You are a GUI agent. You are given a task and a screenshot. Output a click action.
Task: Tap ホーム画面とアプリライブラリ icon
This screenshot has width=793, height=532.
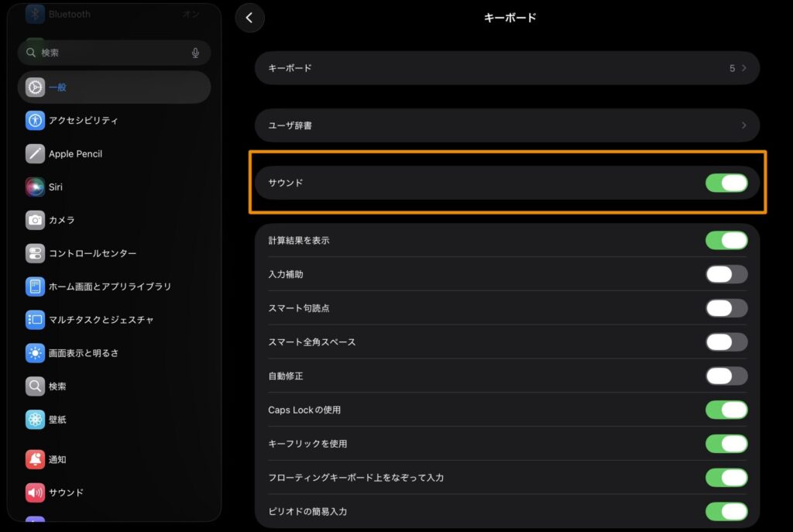pyautogui.click(x=35, y=287)
